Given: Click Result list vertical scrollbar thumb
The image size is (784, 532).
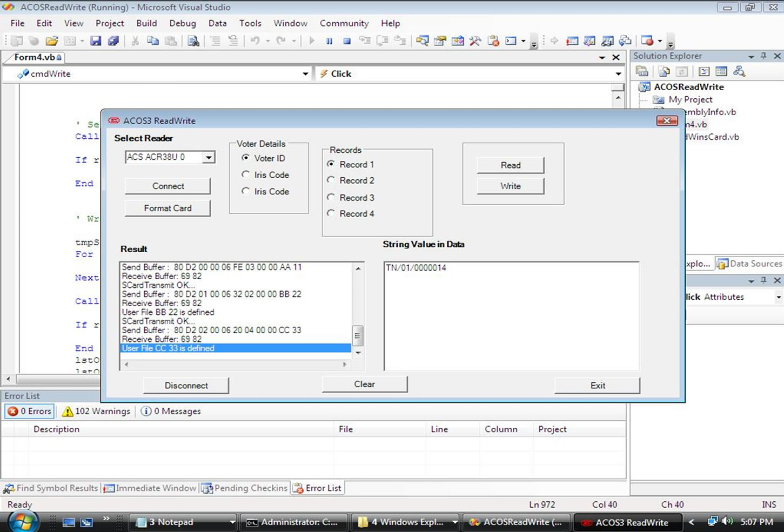Looking at the screenshot, I should click(x=357, y=335).
